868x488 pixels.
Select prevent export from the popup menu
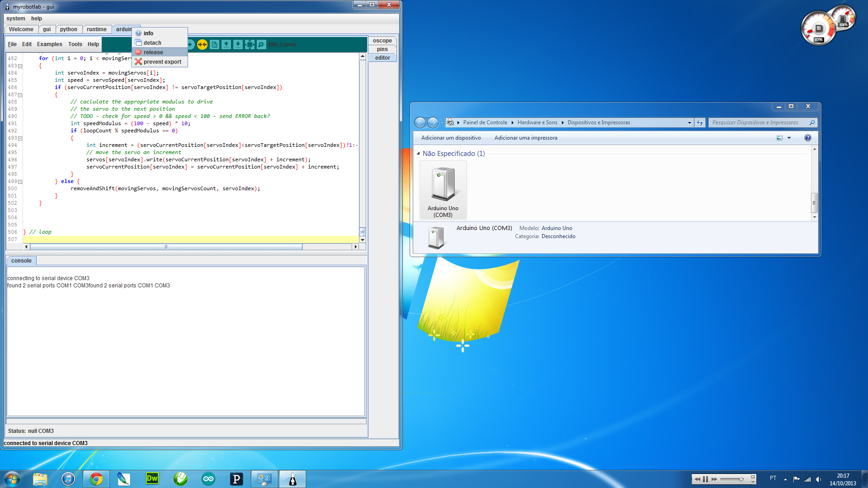(160, 61)
